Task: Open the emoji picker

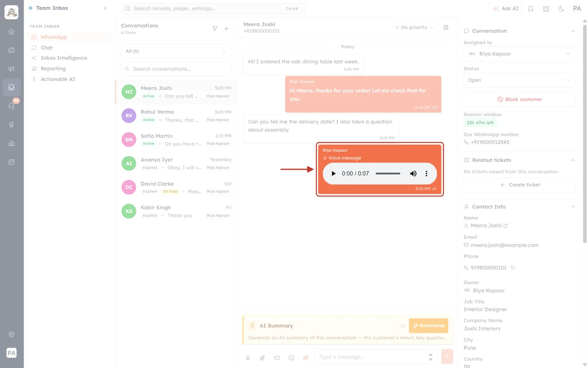Action: [x=291, y=358]
